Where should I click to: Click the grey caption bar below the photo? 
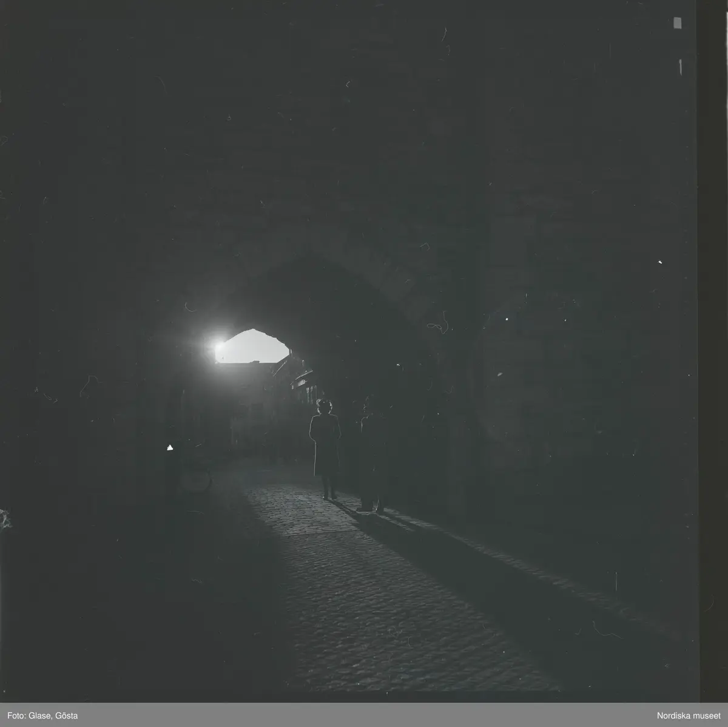[364, 716]
